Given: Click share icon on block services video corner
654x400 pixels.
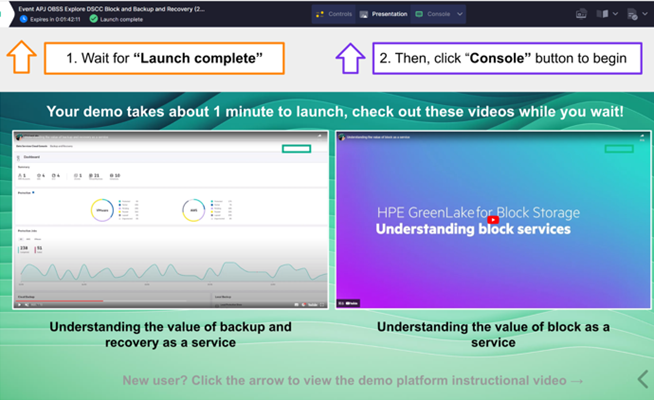Looking at the screenshot, I should coord(642,136).
